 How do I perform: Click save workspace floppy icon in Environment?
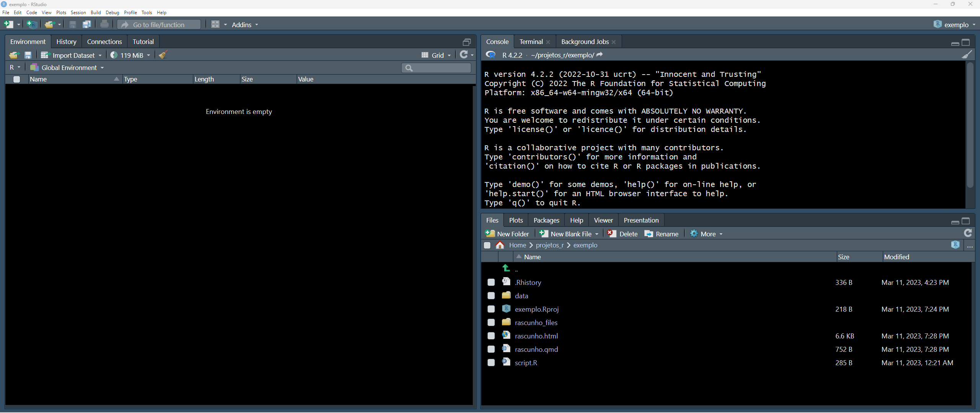coord(28,55)
